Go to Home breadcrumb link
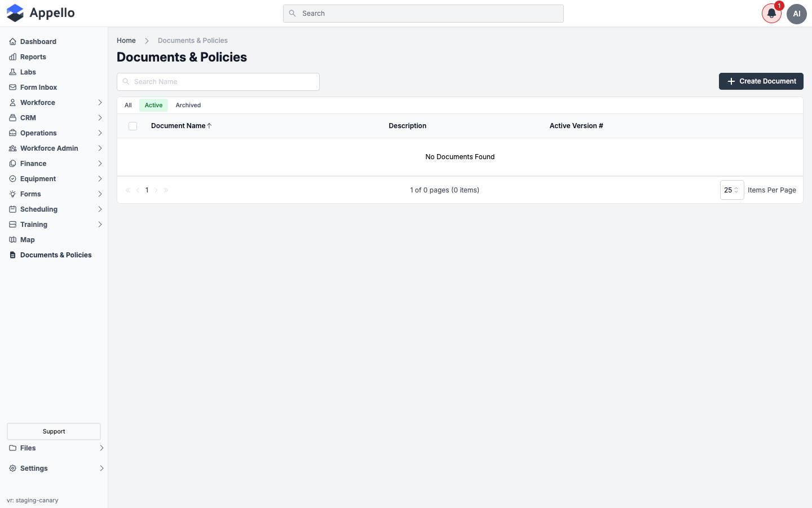The image size is (812, 508). coord(126,41)
